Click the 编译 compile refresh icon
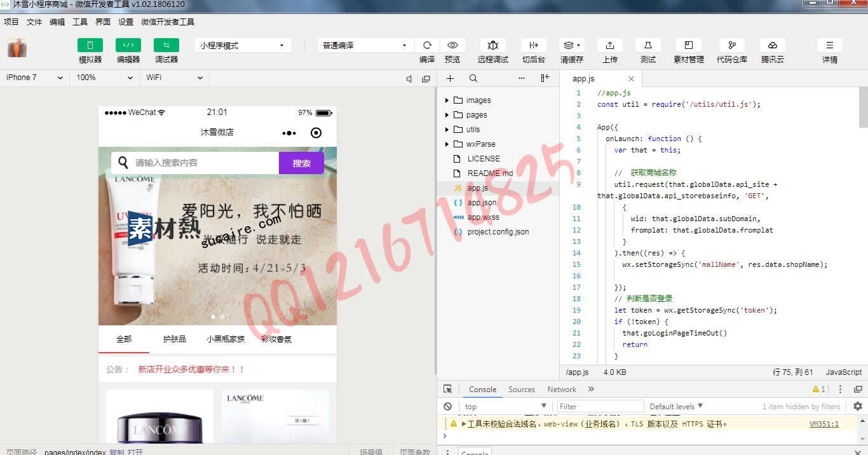868x455 pixels. (427, 45)
